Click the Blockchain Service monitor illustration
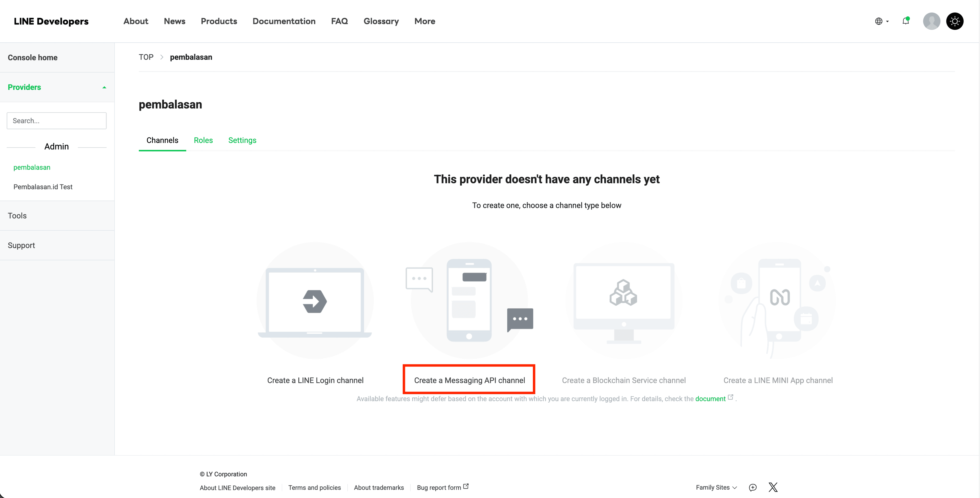980x498 pixels. pos(624,300)
